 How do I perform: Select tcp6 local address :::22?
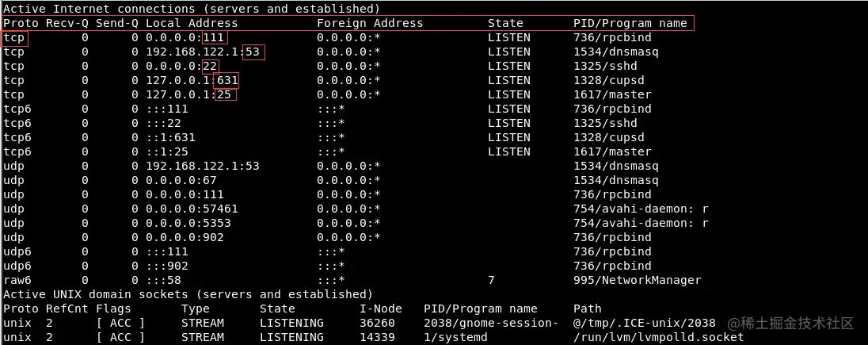coord(164,123)
